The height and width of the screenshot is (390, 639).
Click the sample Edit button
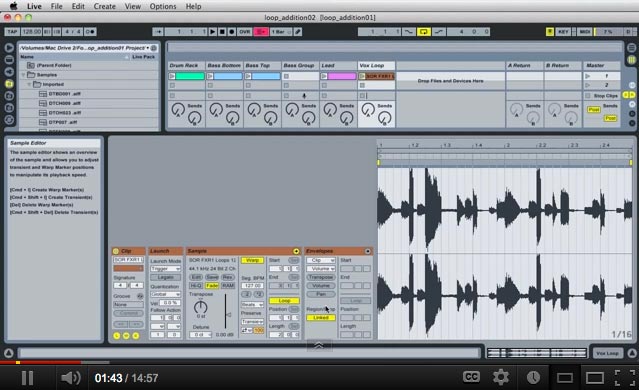pos(196,277)
